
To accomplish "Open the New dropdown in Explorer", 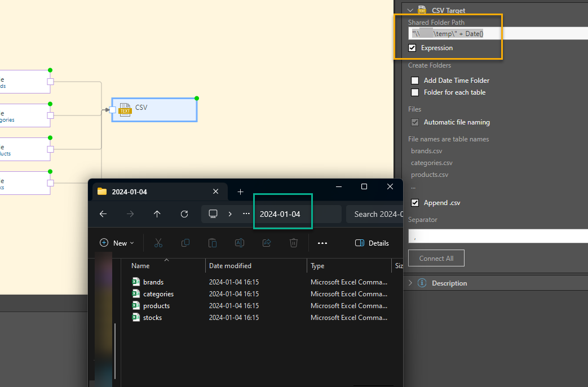I will coord(117,243).
